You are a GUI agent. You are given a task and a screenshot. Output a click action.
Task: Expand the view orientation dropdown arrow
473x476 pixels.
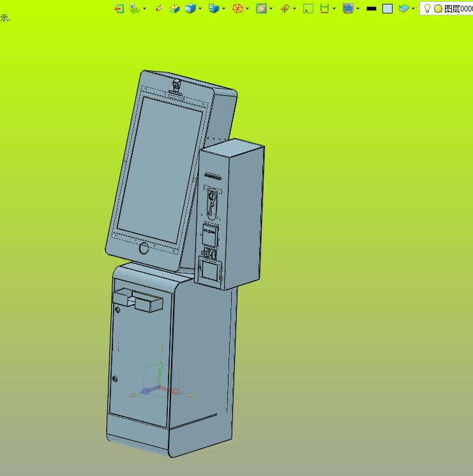point(224,9)
